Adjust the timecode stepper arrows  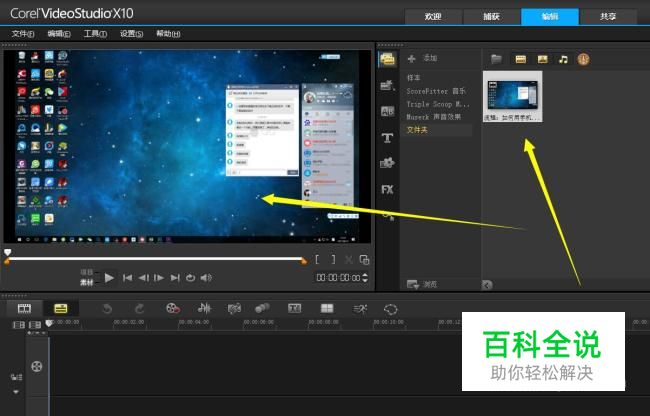(x=365, y=278)
